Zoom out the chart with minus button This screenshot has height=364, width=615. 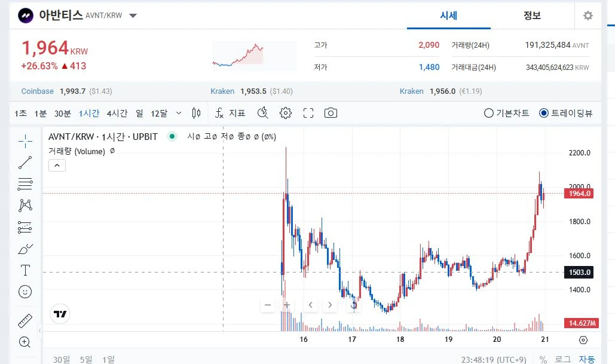pyautogui.click(x=268, y=305)
